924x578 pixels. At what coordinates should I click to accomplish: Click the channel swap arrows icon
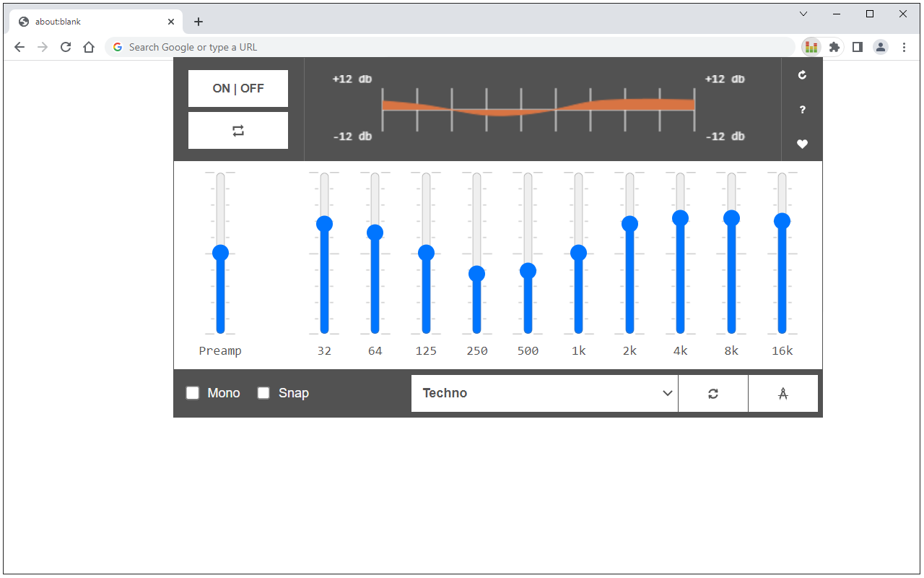pyautogui.click(x=237, y=130)
